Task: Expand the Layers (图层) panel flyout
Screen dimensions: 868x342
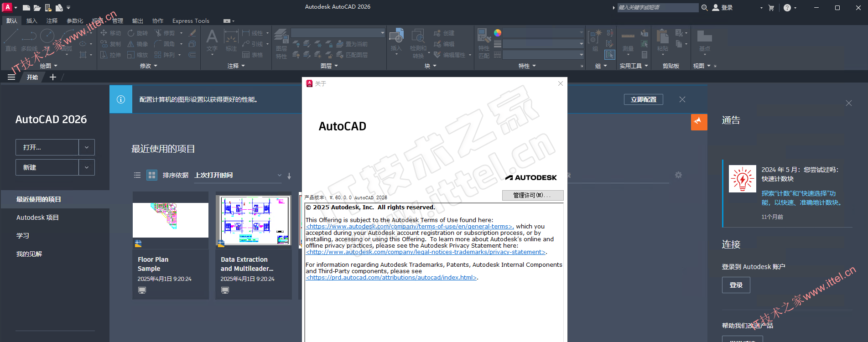Action: tap(329, 66)
